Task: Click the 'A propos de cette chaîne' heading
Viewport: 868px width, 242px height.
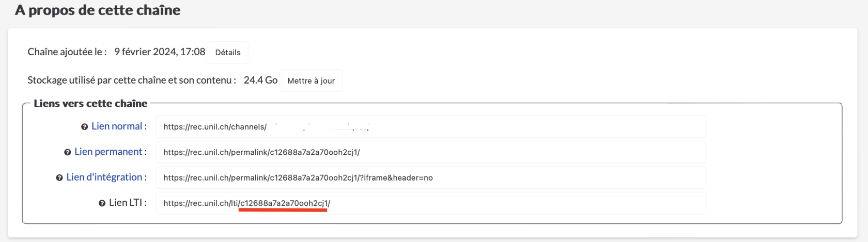Action: 98,10
